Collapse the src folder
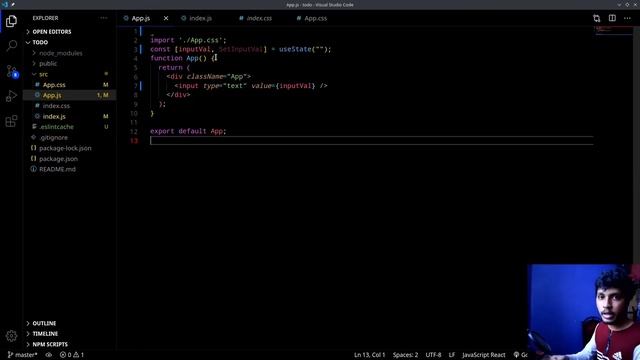640x360 pixels. [43, 74]
